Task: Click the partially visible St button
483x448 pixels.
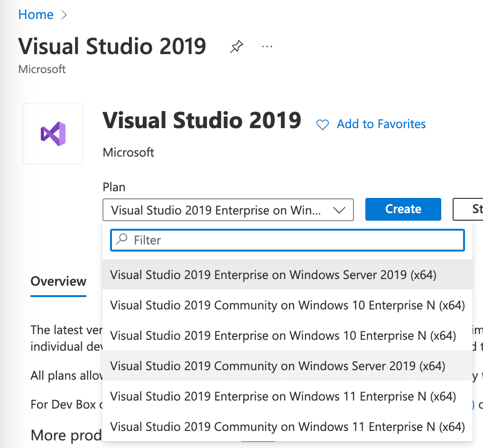Action: coord(468,209)
